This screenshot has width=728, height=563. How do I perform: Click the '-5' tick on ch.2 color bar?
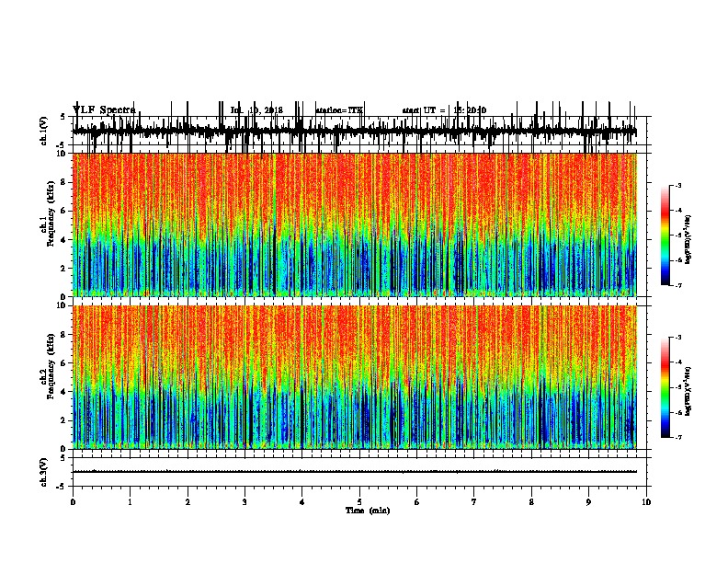678,387
